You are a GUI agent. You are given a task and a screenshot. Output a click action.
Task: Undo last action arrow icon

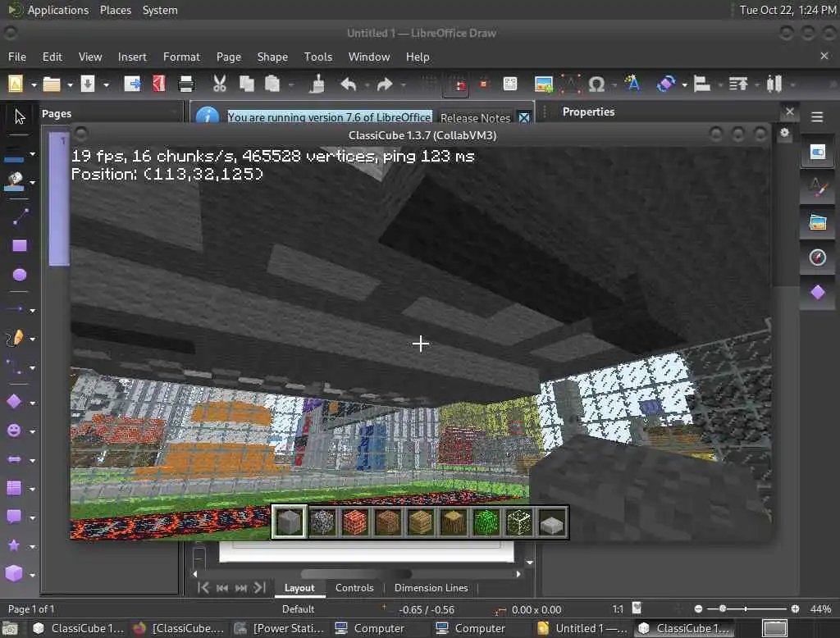348,84
